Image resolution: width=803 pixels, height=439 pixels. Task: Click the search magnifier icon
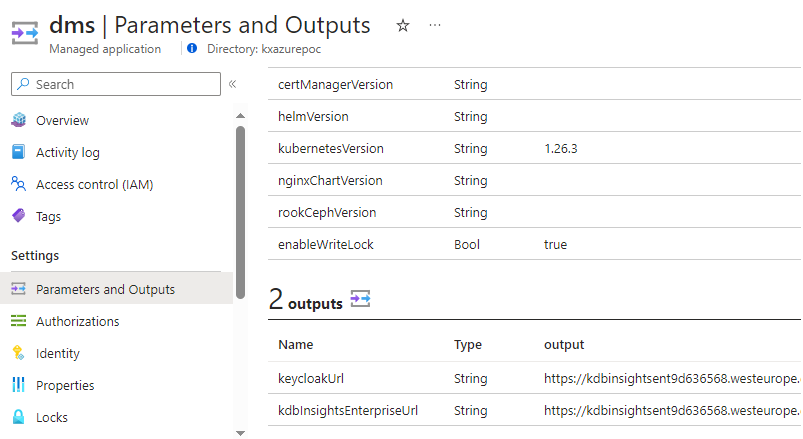23,84
